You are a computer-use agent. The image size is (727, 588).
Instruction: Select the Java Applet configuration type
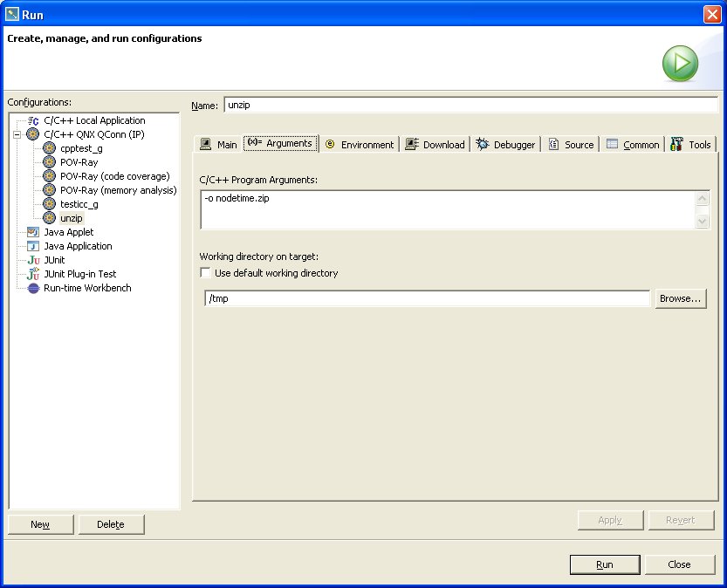[x=70, y=232]
